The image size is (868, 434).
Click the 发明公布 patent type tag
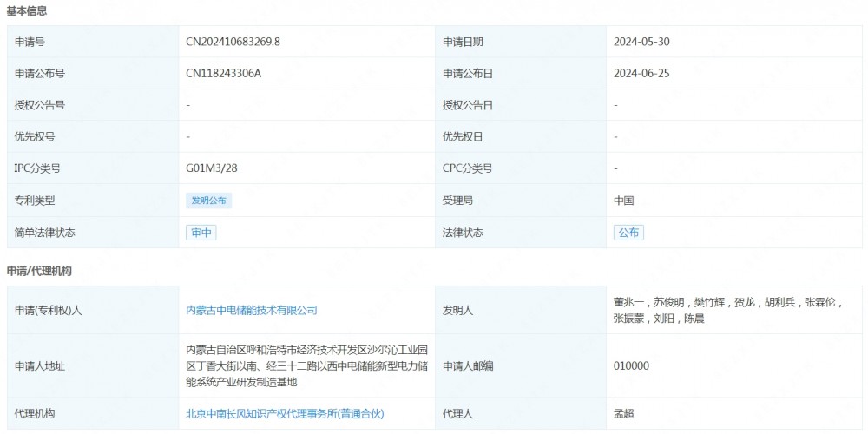[x=209, y=201]
